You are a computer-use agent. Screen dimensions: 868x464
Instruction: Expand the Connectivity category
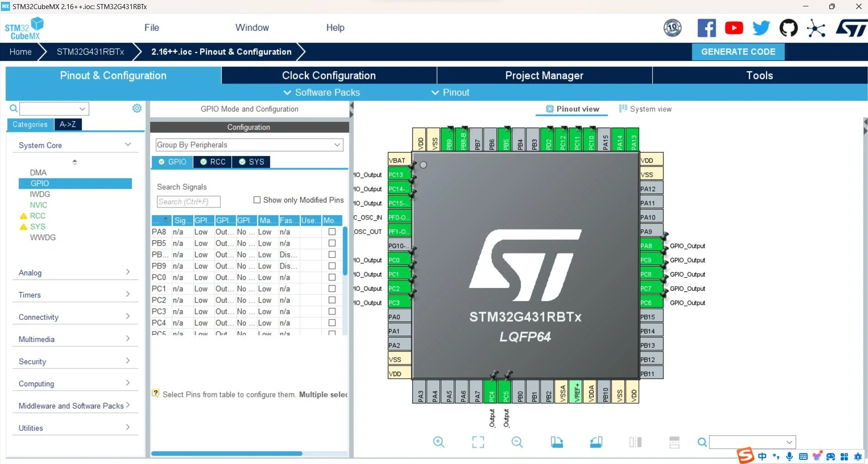coord(75,317)
